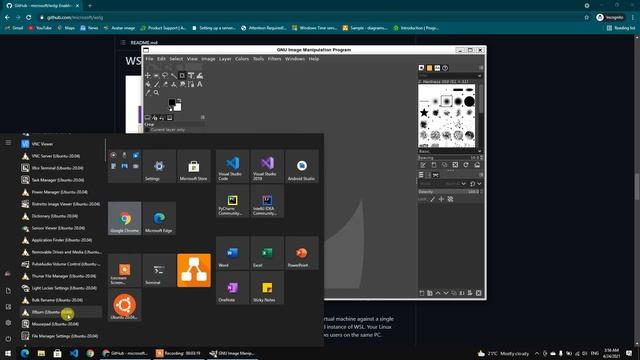The height and width of the screenshot is (360, 640).
Task: Open Android Studio tile
Action: pos(302,166)
